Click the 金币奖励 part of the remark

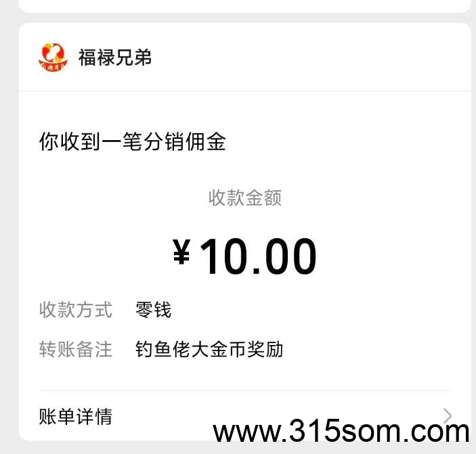coord(246,349)
